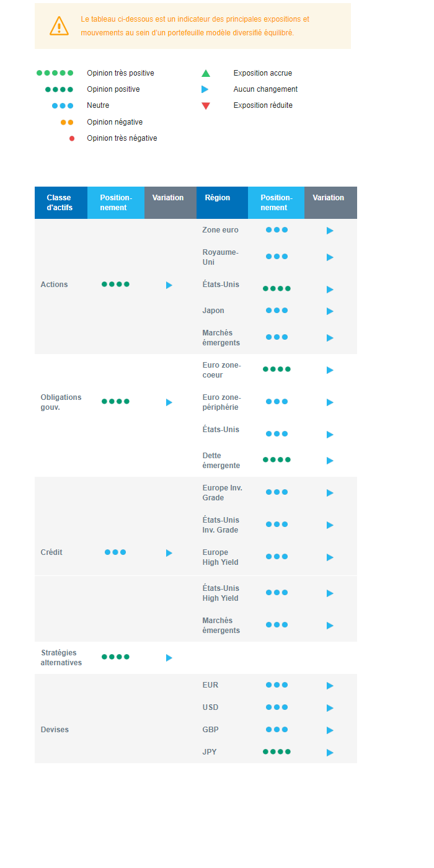Click the red Exposition réduite down arrow
The width and height of the screenshot is (434, 868).
[x=206, y=106]
